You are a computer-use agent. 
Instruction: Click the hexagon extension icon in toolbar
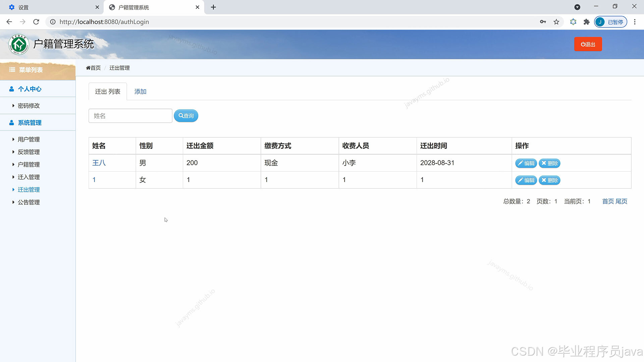click(x=573, y=22)
